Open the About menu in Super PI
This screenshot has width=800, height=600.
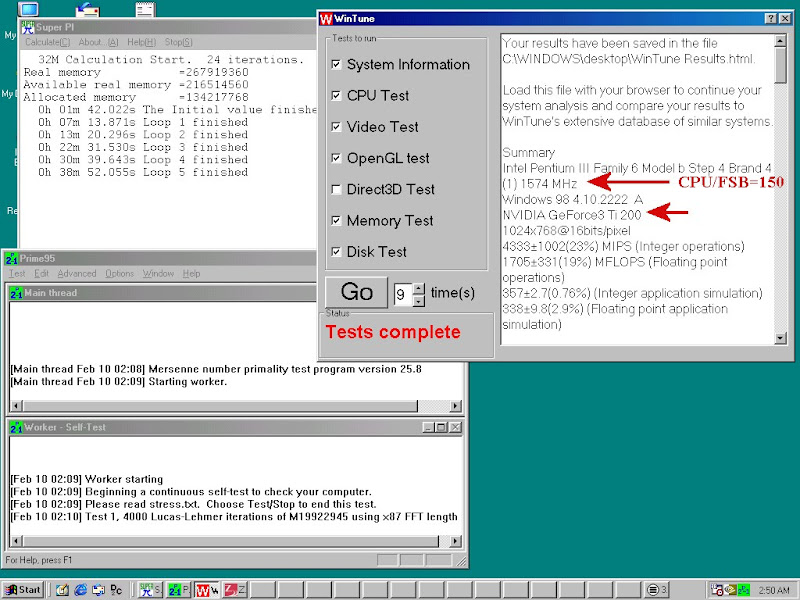point(98,42)
